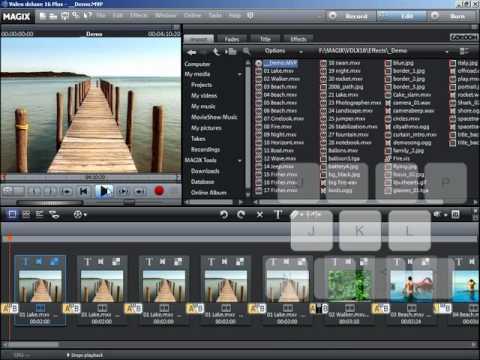Viewport: 480px width, 360px height.
Task: Click the search magnifier in media pool
Action: tap(246, 51)
